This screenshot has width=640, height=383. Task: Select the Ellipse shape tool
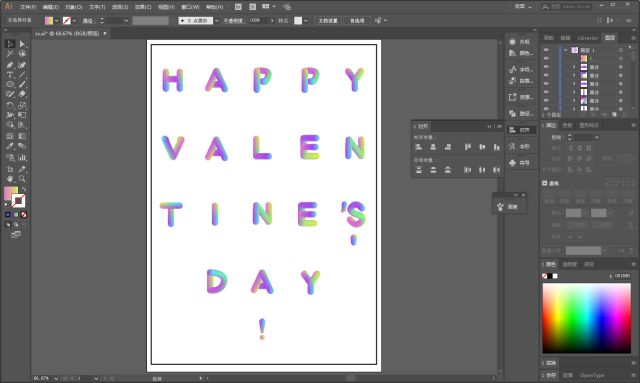10,85
